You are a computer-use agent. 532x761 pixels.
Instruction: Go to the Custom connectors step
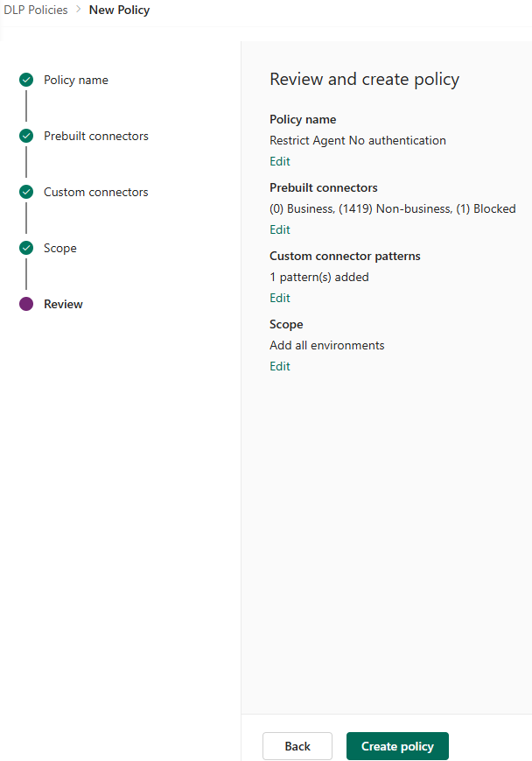[96, 192]
